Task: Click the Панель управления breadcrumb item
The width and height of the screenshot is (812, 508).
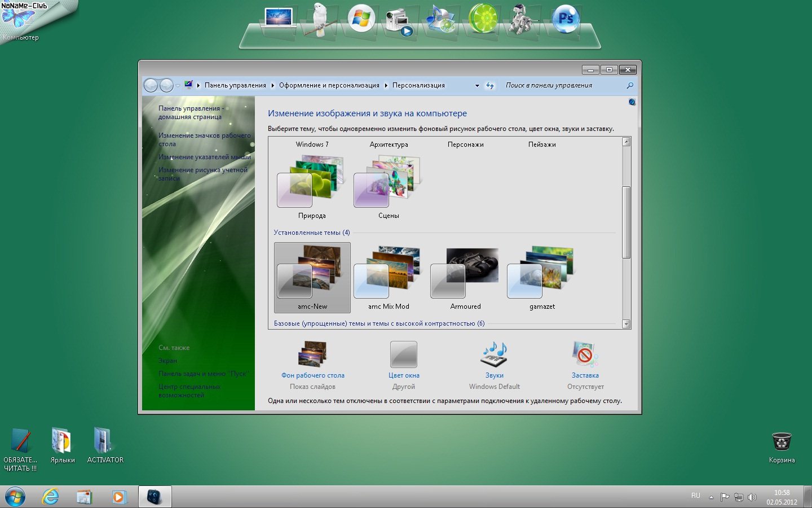Action: (x=235, y=85)
